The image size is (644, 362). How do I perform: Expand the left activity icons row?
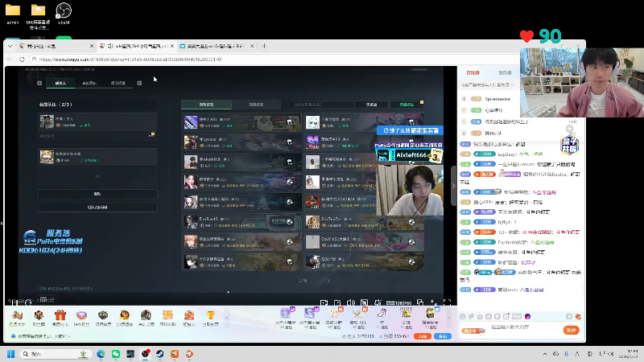click(227, 318)
